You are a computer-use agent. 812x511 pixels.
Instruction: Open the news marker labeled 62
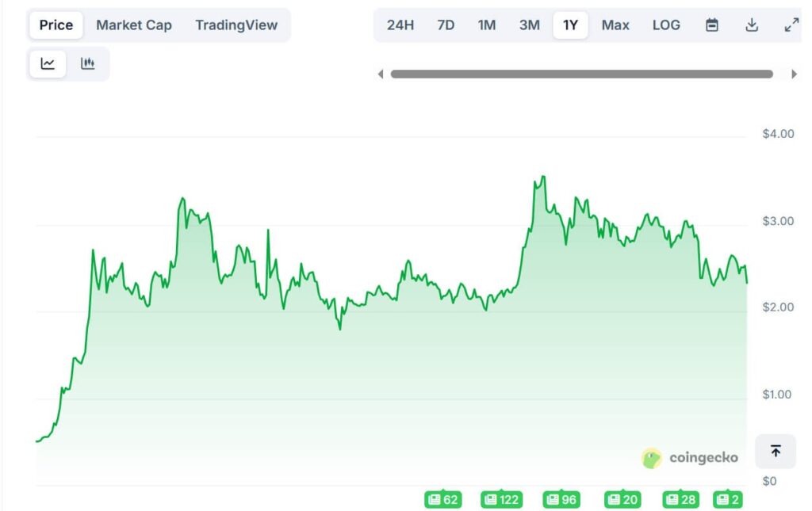443,499
